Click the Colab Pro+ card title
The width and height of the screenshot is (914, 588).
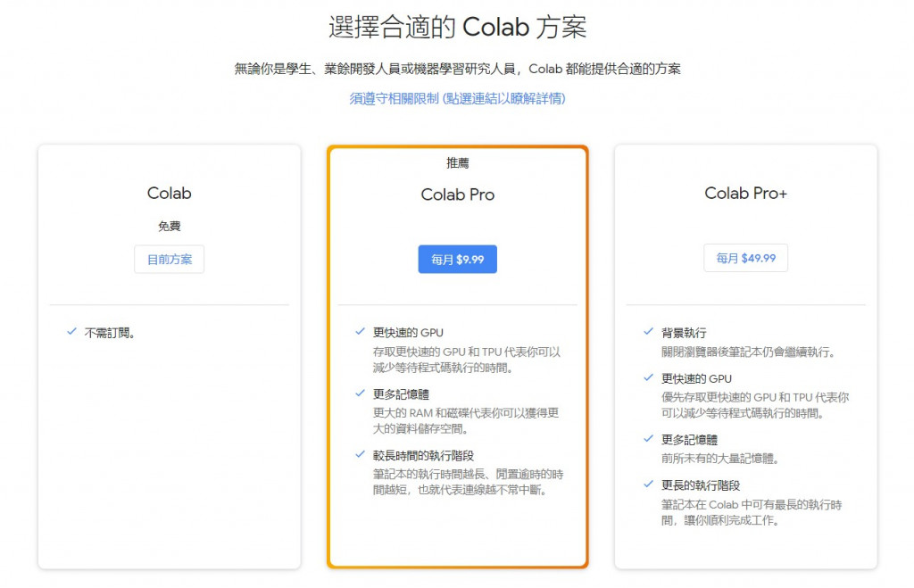point(745,193)
